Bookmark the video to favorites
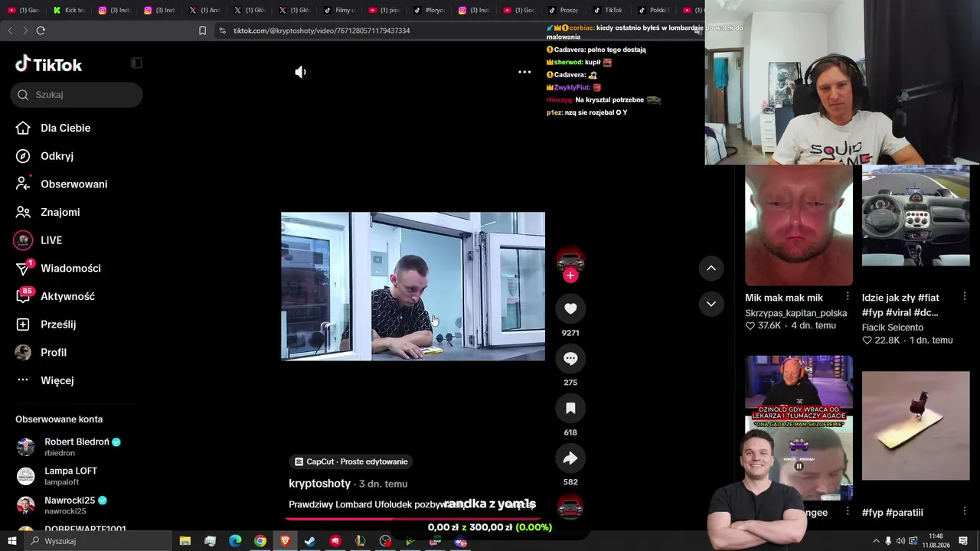Image resolution: width=980 pixels, height=551 pixels. click(570, 408)
